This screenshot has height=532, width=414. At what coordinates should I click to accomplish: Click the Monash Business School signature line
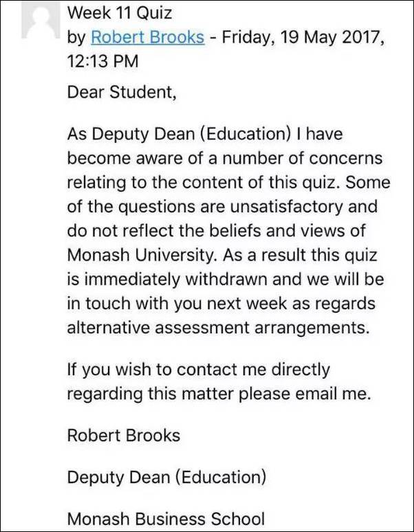[166, 518]
